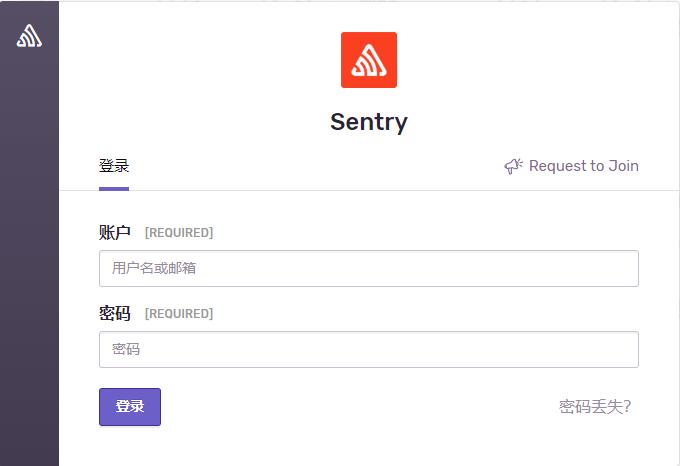The width and height of the screenshot is (682, 466).
Task: Click the Sentry heading text
Action: [368, 122]
